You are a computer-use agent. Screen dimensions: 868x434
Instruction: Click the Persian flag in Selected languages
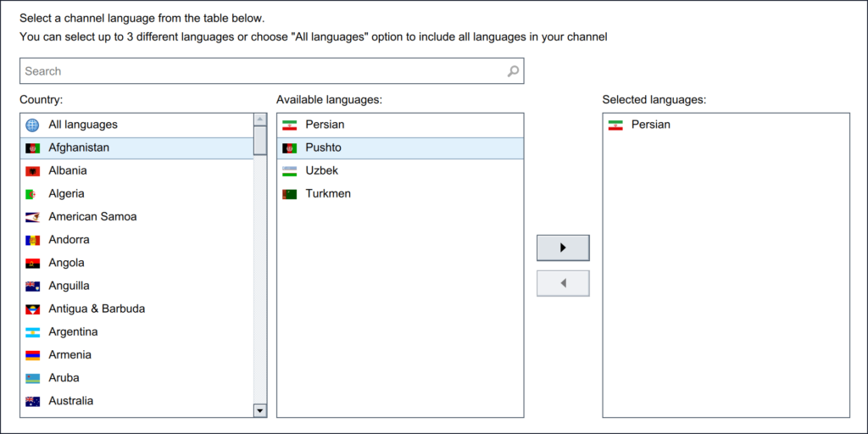tap(615, 125)
